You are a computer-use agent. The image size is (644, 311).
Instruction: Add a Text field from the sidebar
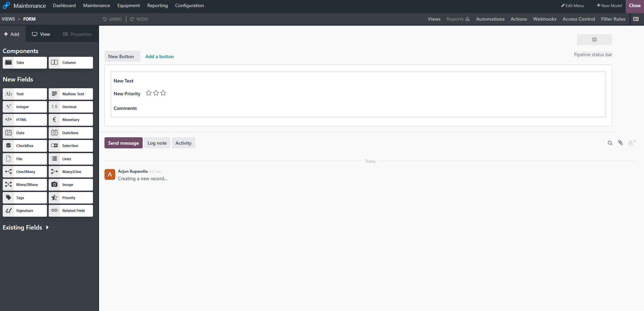point(25,94)
